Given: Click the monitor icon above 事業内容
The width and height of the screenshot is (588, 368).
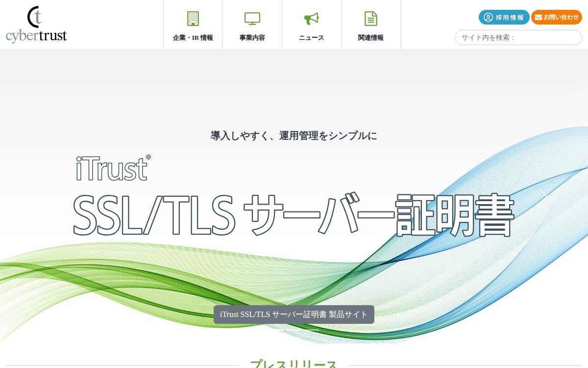Looking at the screenshot, I should (x=252, y=19).
